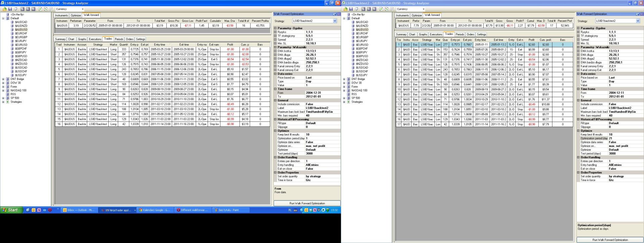Image resolution: width=644 pixels, height=243 pixels.
Task: Expand the NASDAQ 100 node in left window
Action: (3, 90)
